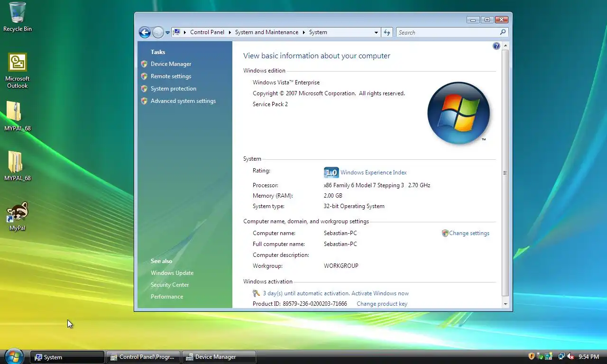Click the 2.00 GB memory value
The image size is (607, 364).
click(333, 196)
